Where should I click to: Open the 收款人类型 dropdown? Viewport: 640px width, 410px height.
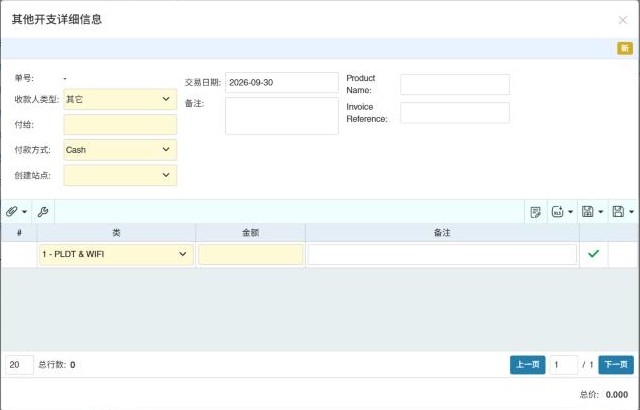tap(120, 99)
